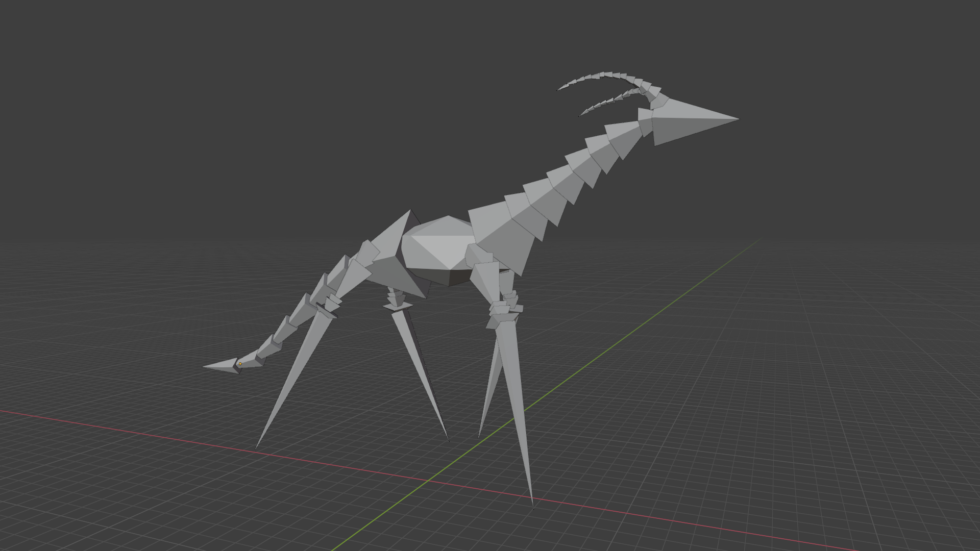
Task: Click the small orange origin dot on tail
Action: pos(240,364)
